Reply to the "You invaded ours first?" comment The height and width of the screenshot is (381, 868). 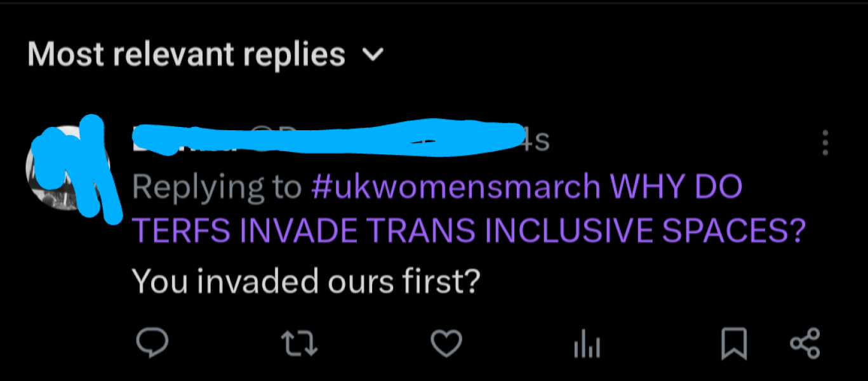click(x=152, y=344)
